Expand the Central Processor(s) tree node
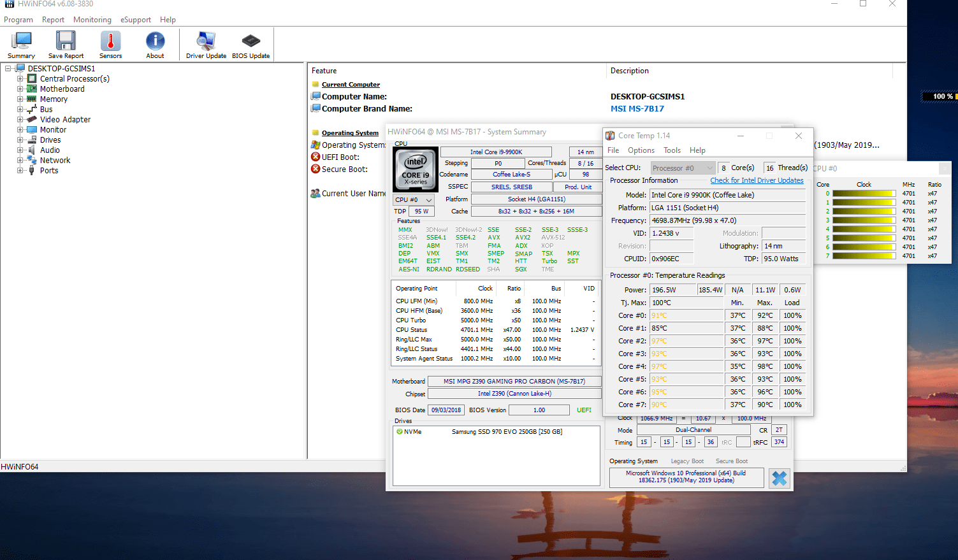Viewport: 958px width, 560px height. 20,79
